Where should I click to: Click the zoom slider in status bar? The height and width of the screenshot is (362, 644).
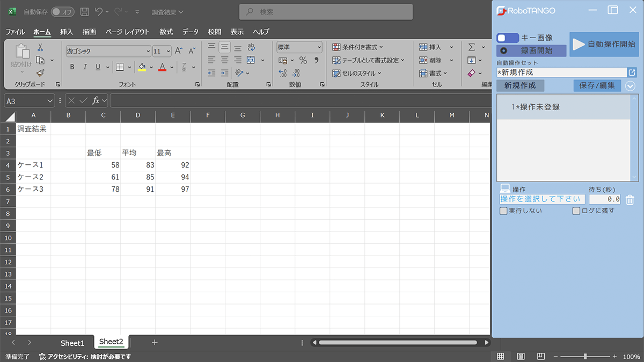click(x=585, y=357)
